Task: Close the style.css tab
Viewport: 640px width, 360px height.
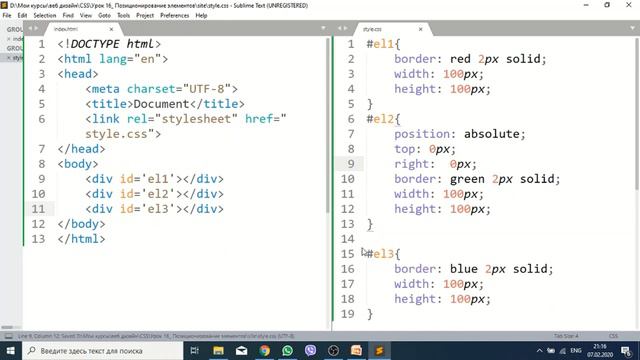Action: click(x=420, y=29)
